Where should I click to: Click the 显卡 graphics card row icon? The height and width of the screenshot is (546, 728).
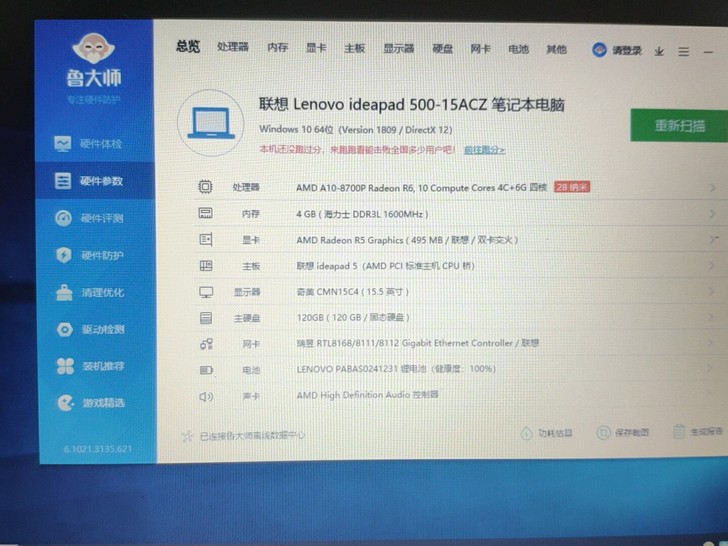click(x=206, y=240)
